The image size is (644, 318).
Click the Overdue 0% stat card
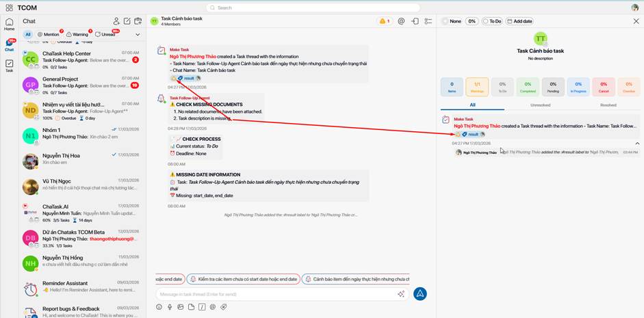click(x=629, y=87)
